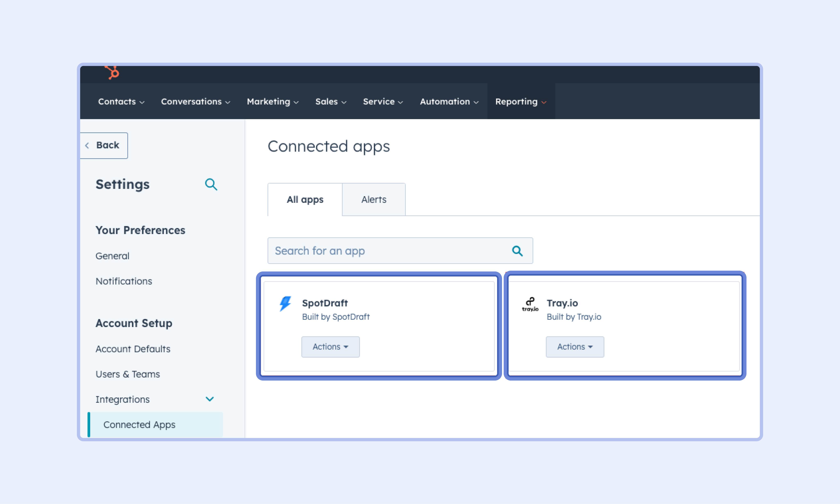Switch to the Alerts tab
The height and width of the screenshot is (504, 840).
(374, 200)
